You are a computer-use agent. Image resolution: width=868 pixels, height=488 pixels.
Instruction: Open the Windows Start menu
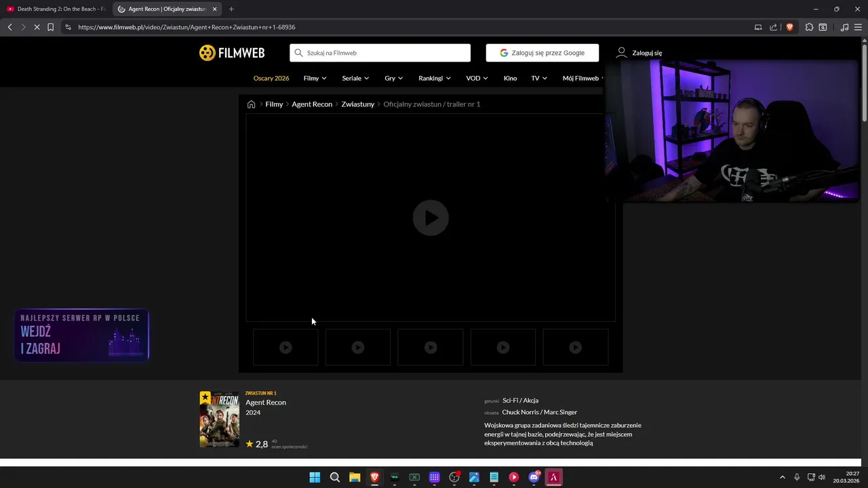[315, 477]
